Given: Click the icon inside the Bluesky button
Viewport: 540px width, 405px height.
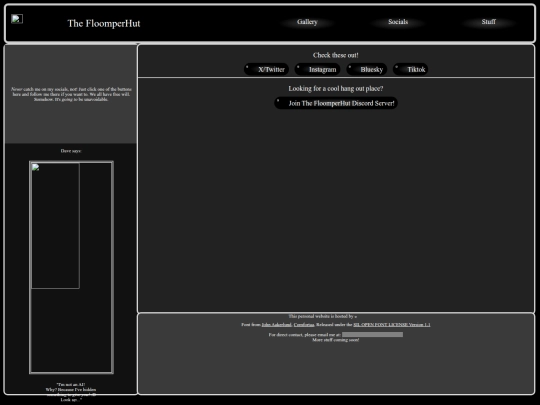Looking at the screenshot, I should [x=350, y=67].
